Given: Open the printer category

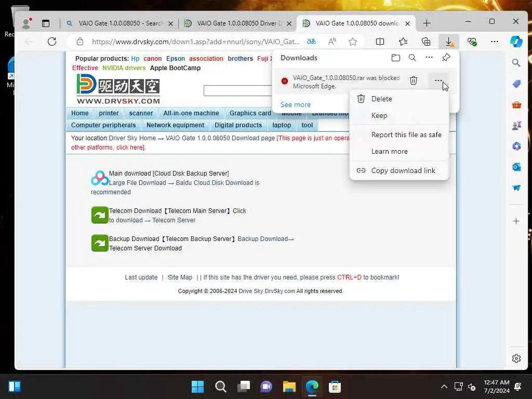Looking at the screenshot, I should 109,113.
